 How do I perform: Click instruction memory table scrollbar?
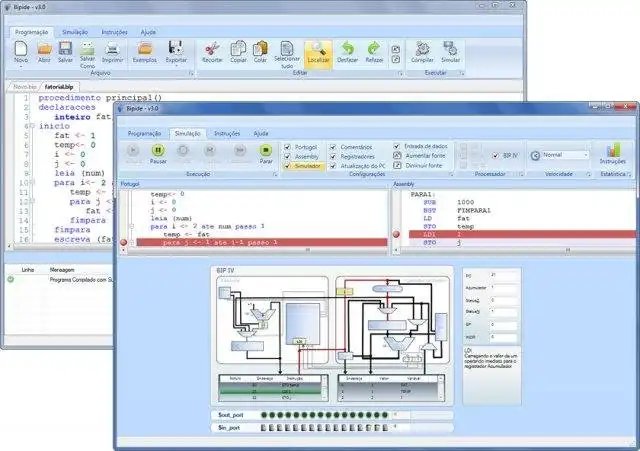(324, 389)
